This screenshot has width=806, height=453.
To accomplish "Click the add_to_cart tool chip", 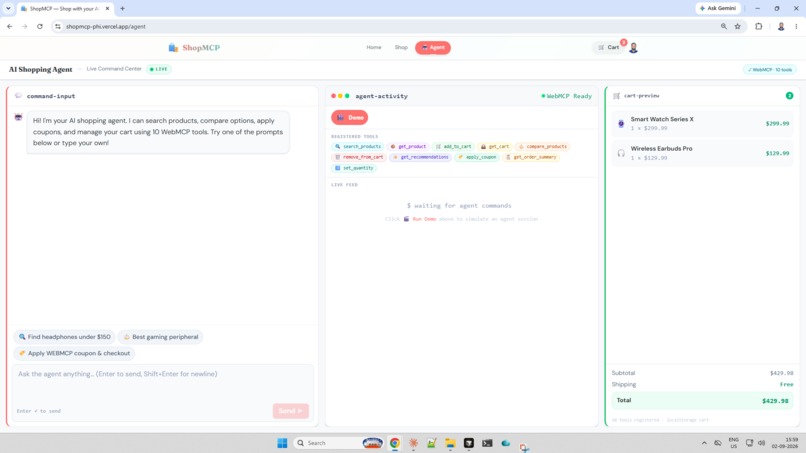I will pos(453,147).
